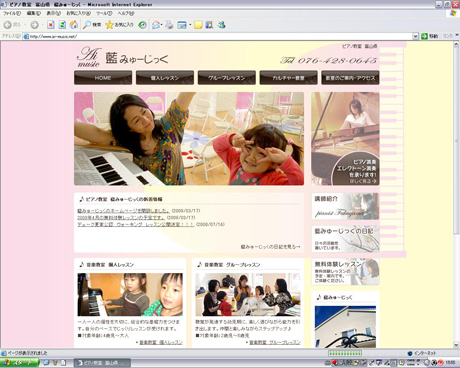Open the File (ファイル) menu
This screenshot has height=368, width=460.
point(12,13)
